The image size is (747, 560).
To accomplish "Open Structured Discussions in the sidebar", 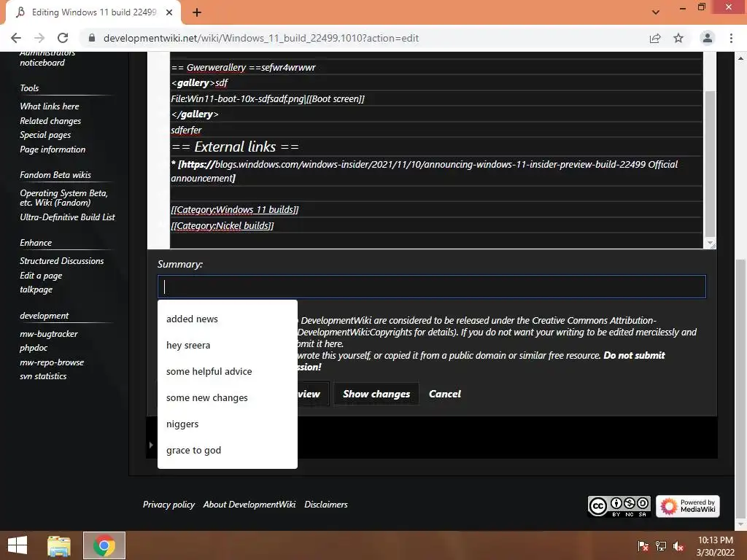I will 61,261.
